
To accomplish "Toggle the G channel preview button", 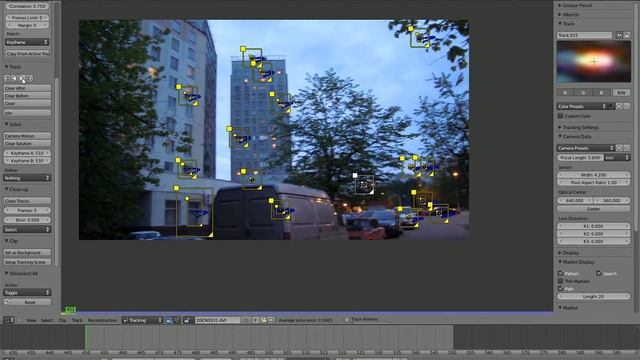I will [583, 93].
